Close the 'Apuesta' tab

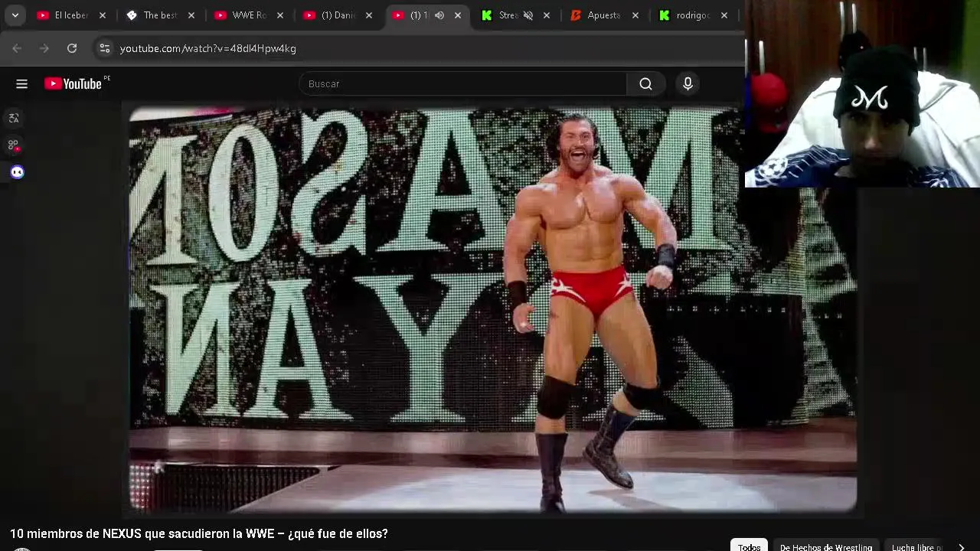[x=635, y=15]
